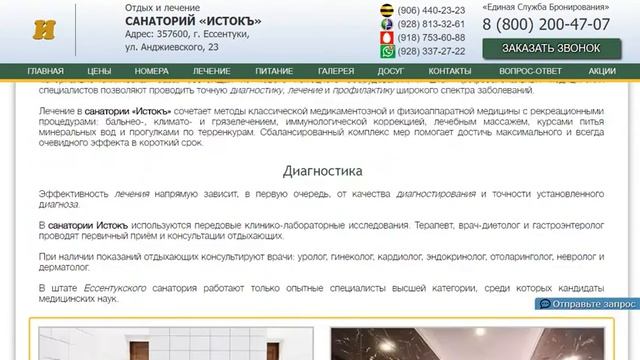Click the 8 (800) 200-47-07 number
The image size is (640, 360).
[x=546, y=24]
